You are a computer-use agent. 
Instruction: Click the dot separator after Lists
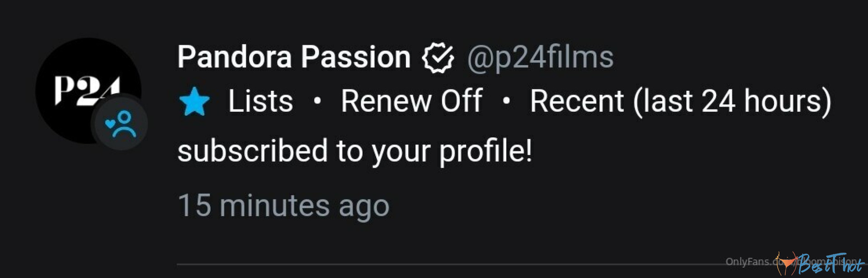pyautogui.click(x=317, y=101)
